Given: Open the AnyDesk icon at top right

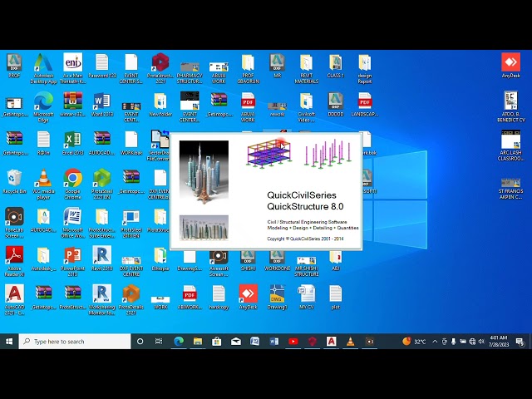Looking at the screenshot, I should coord(510,66).
